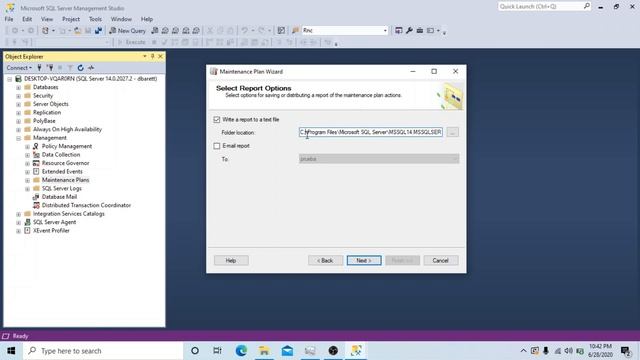Image resolution: width=640 pixels, height=360 pixels.
Task: Open the File menu
Action: click(9, 19)
